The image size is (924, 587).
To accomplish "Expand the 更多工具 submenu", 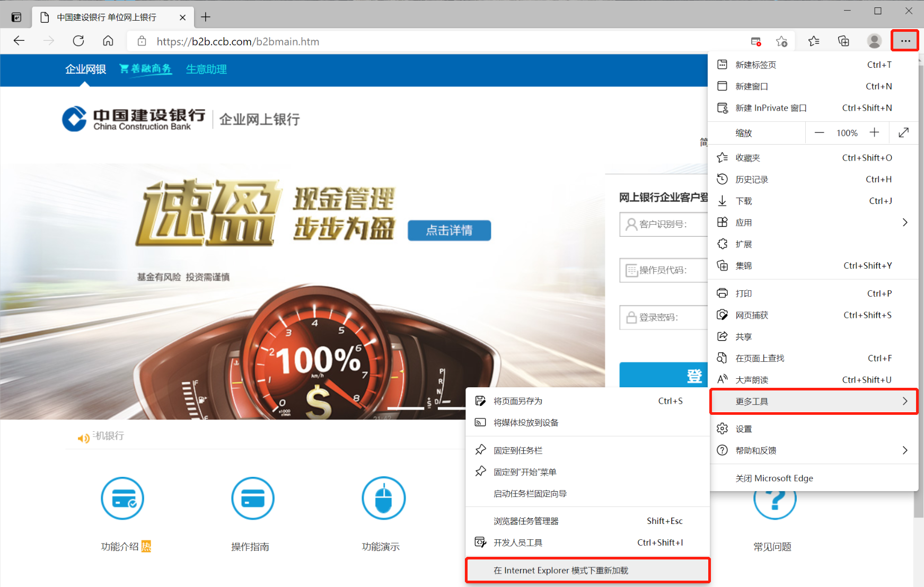I will (x=813, y=402).
